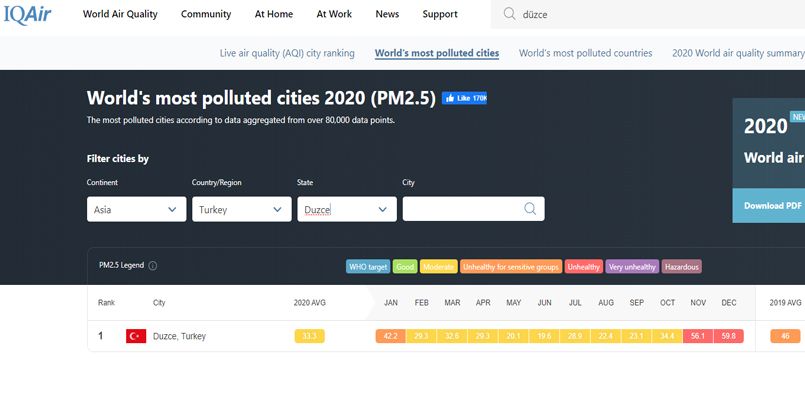Screen dimensions: 805x420
Task: Click the City filter search magnifier icon
Action: [530, 208]
